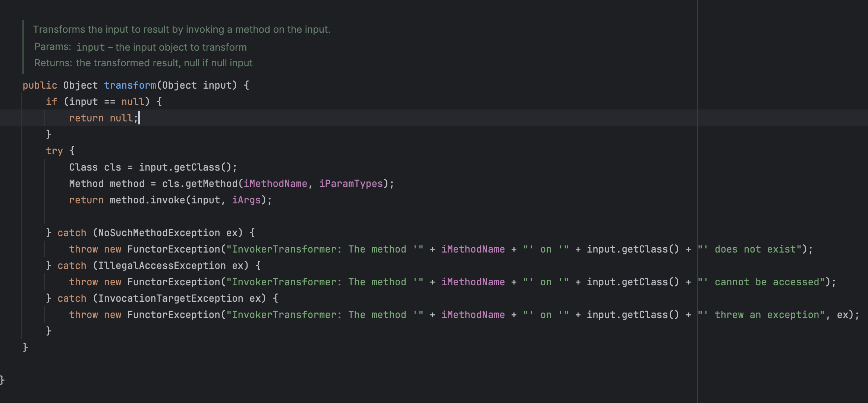This screenshot has width=868, height=403.
Task: Click 'Object input' parameter in signature
Action: [x=197, y=85]
